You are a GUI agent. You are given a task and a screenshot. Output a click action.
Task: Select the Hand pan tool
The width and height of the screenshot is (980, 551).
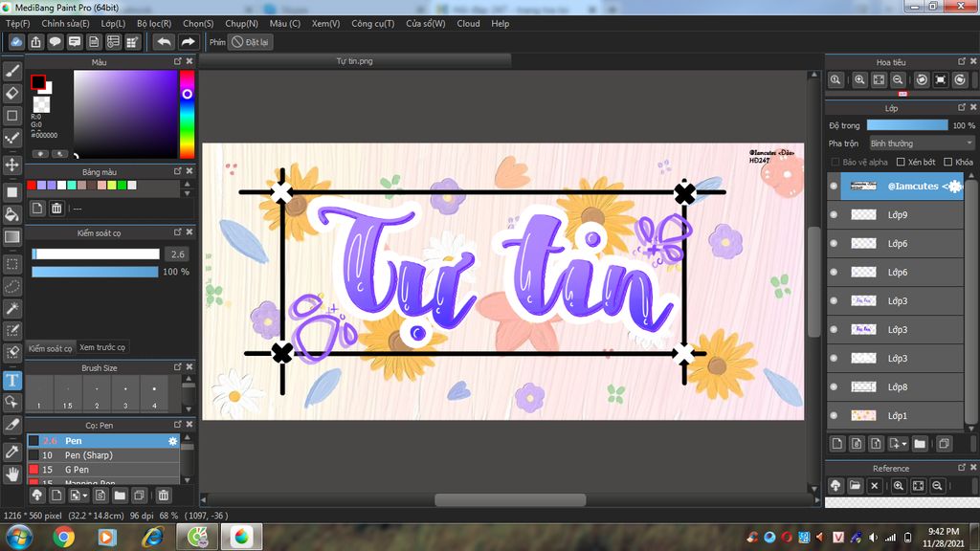(x=11, y=474)
